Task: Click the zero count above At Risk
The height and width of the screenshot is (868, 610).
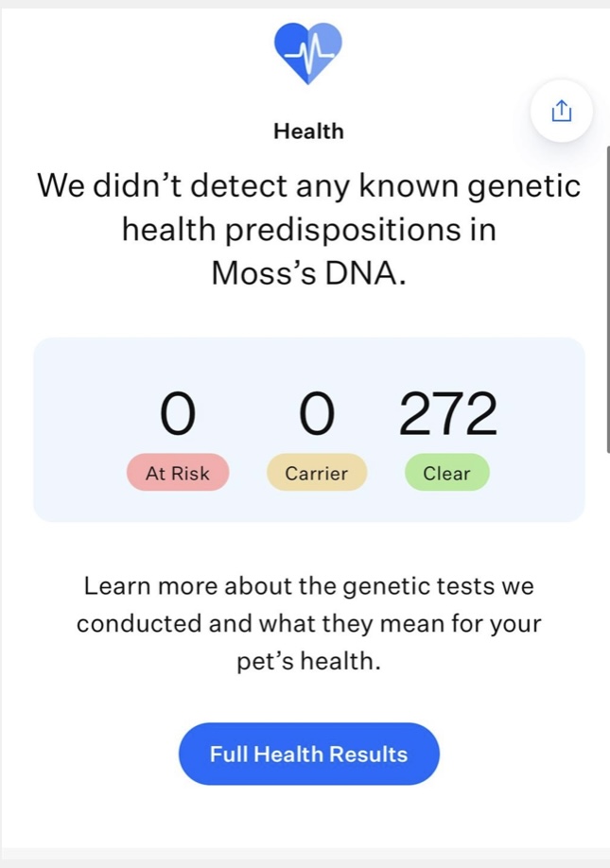Action: [x=178, y=415]
